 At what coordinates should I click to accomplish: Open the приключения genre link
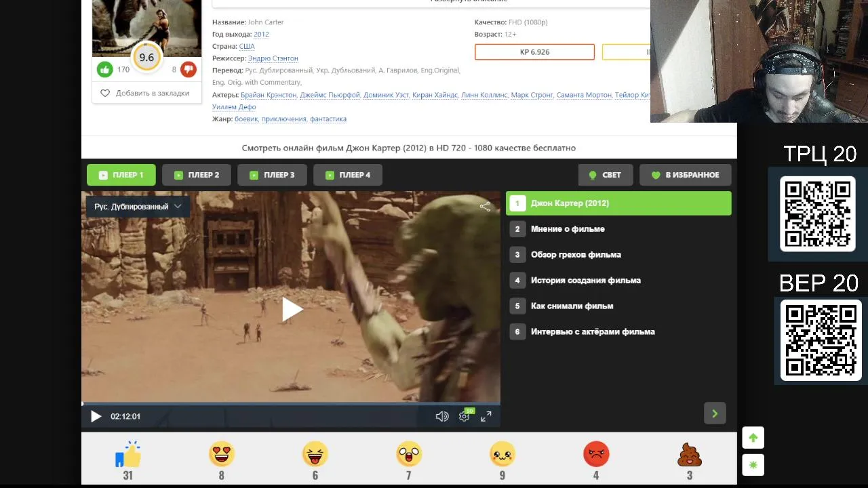pyautogui.click(x=284, y=119)
